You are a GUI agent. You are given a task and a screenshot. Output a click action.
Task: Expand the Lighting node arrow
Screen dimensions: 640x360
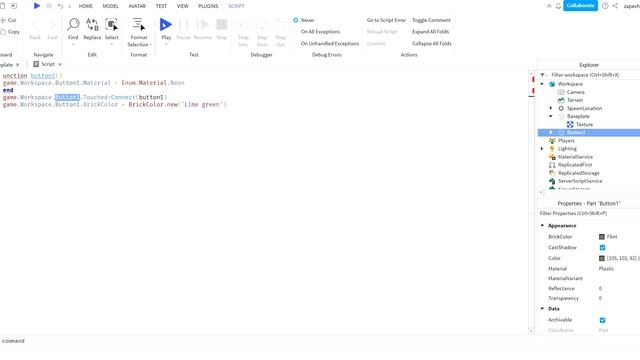(542, 149)
